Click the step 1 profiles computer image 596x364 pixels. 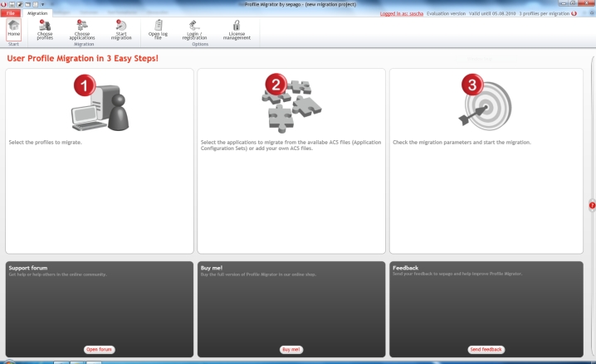(x=99, y=104)
